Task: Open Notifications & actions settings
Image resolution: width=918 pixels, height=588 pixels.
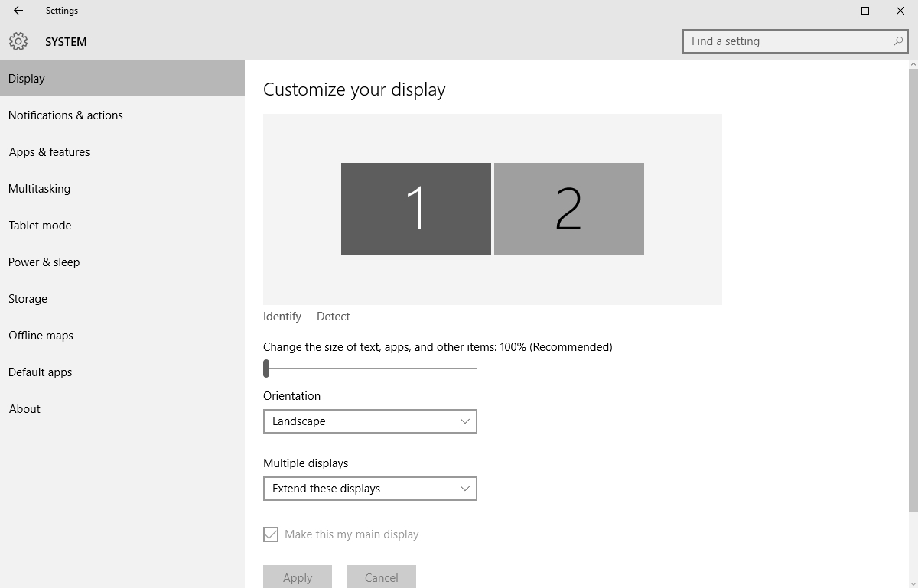Action: point(66,115)
